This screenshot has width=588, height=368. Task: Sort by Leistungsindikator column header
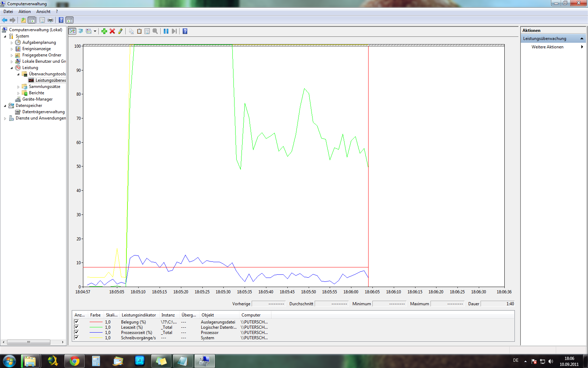[139, 315]
